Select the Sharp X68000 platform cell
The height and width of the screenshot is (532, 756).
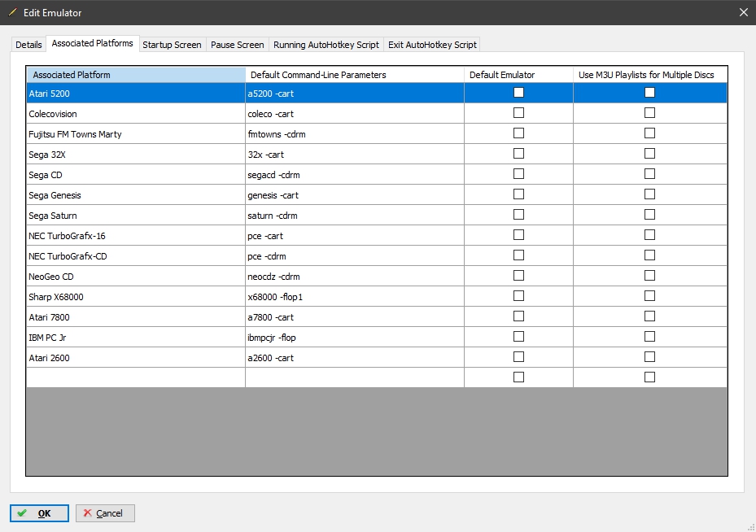(x=136, y=296)
